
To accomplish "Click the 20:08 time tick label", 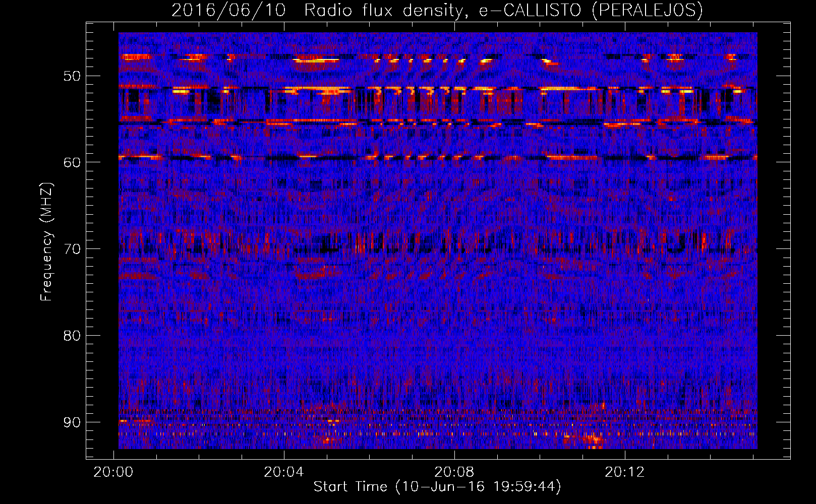I will click(454, 472).
